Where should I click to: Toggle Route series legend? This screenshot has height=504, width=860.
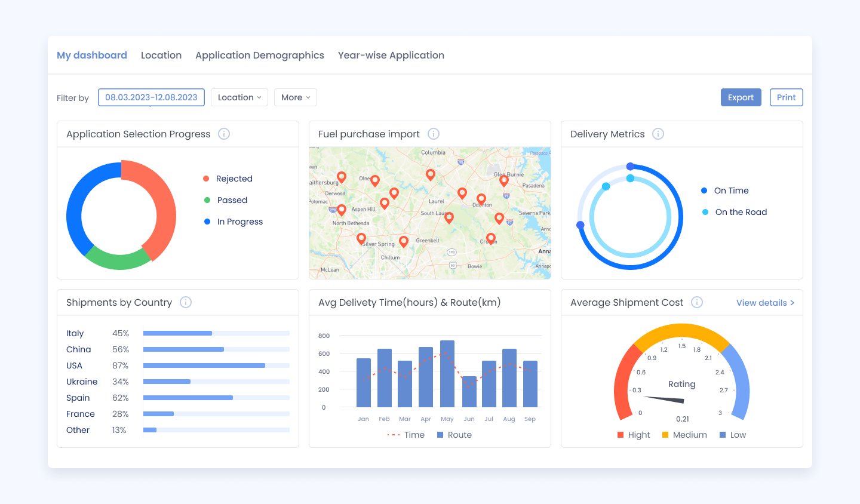(x=454, y=435)
